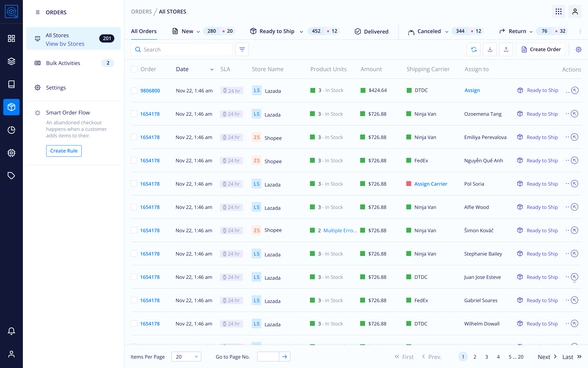Viewport: 588px width, 368px height.
Task: Click the Smart Order Flow sparkle icon
Action: point(37,113)
